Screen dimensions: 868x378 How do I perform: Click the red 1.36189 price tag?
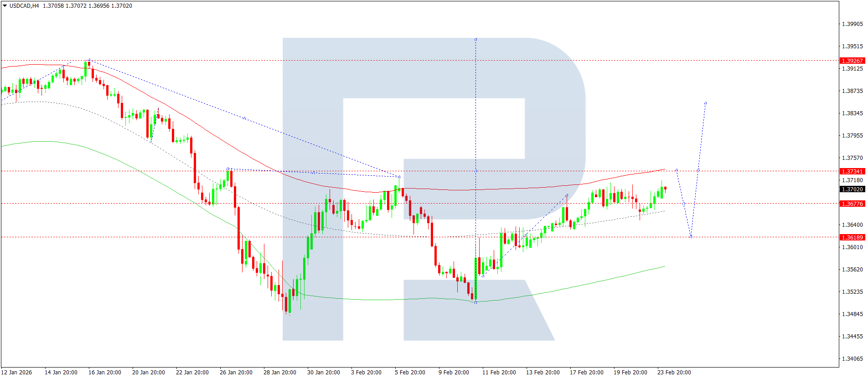tap(852, 237)
